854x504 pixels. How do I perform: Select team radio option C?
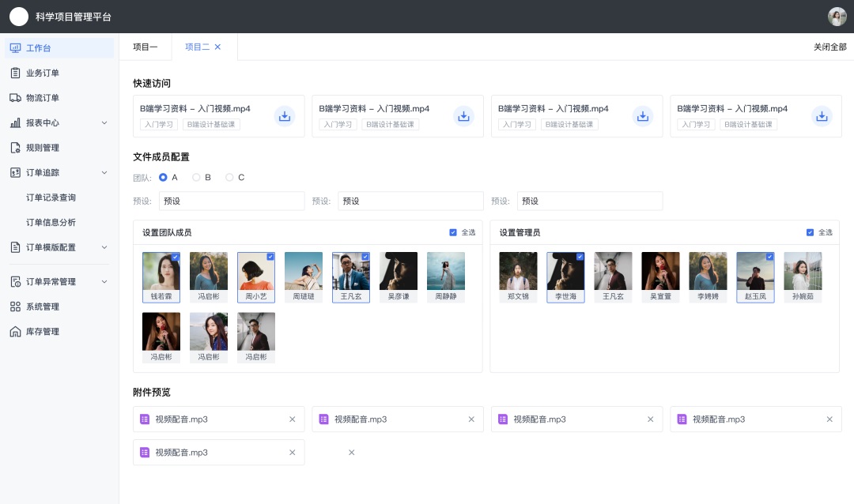[x=229, y=178]
